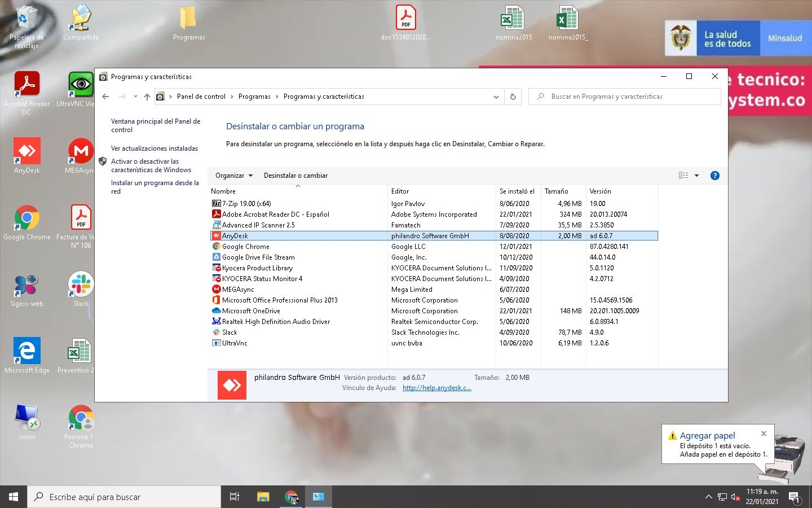Click the volume icon in tray
812x508 pixels.
735,497
